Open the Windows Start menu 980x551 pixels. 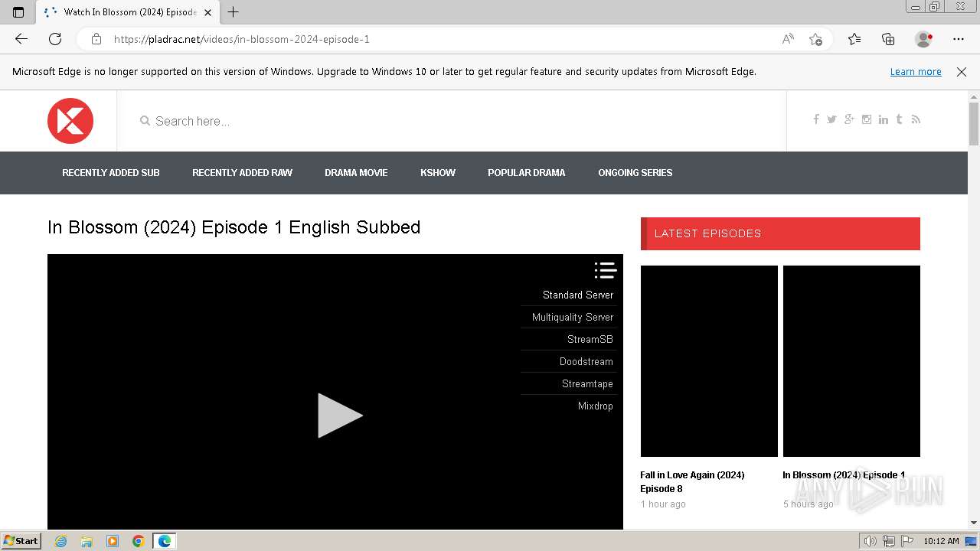(21, 541)
